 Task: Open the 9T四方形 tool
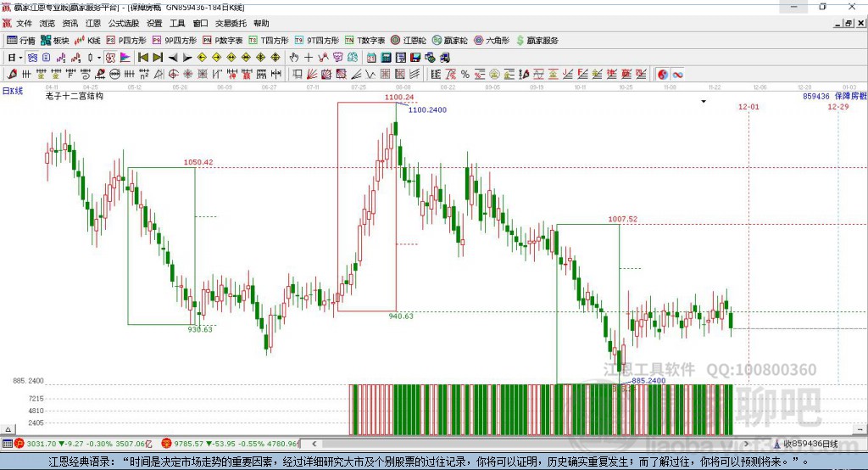317,41
